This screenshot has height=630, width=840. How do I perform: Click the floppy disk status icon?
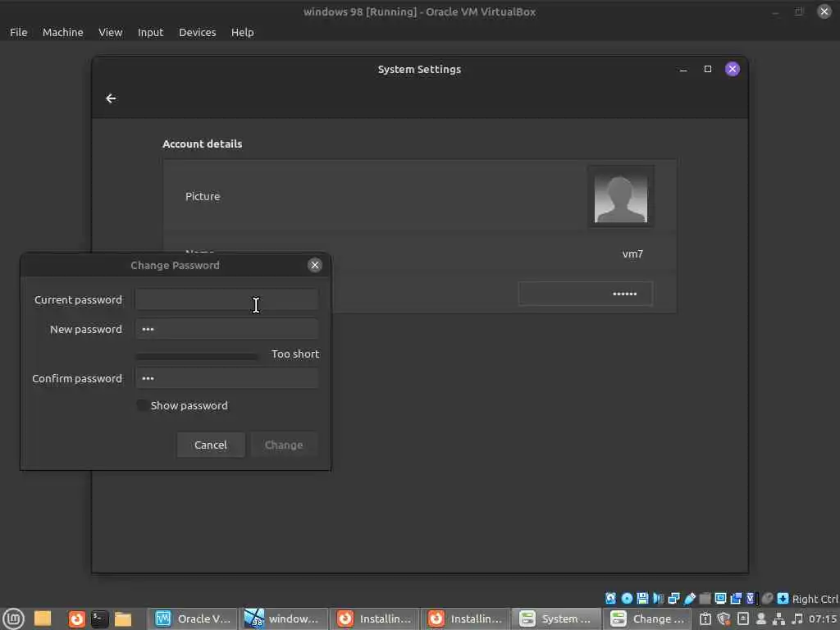642,598
